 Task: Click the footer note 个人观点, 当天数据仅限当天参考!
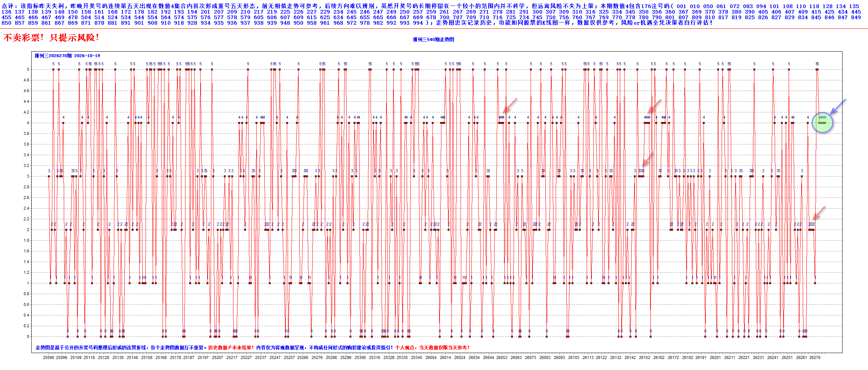tap(432, 348)
